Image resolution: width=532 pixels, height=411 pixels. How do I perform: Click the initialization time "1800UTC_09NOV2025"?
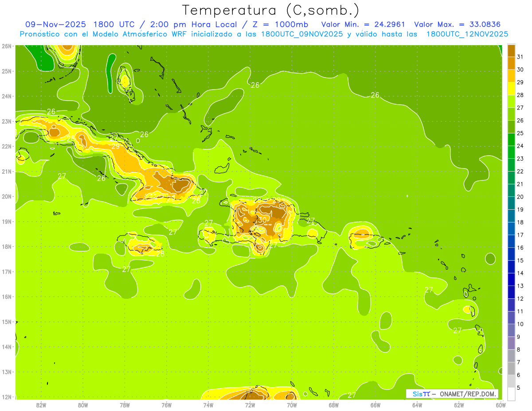coord(301,34)
